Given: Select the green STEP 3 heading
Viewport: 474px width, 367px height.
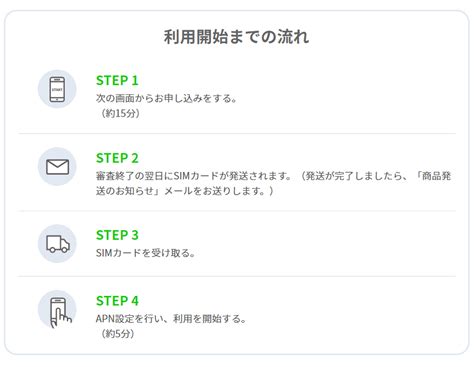Looking at the screenshot, I should [117, 235].
